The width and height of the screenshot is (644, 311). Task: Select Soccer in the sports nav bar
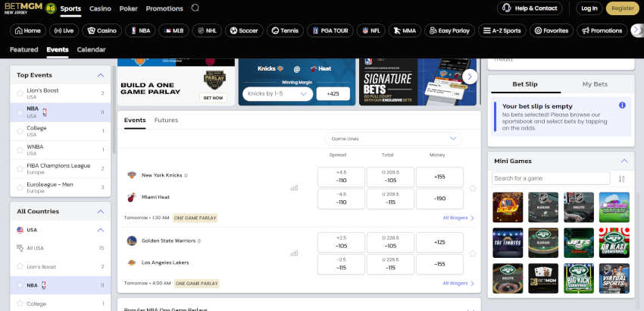244,30
